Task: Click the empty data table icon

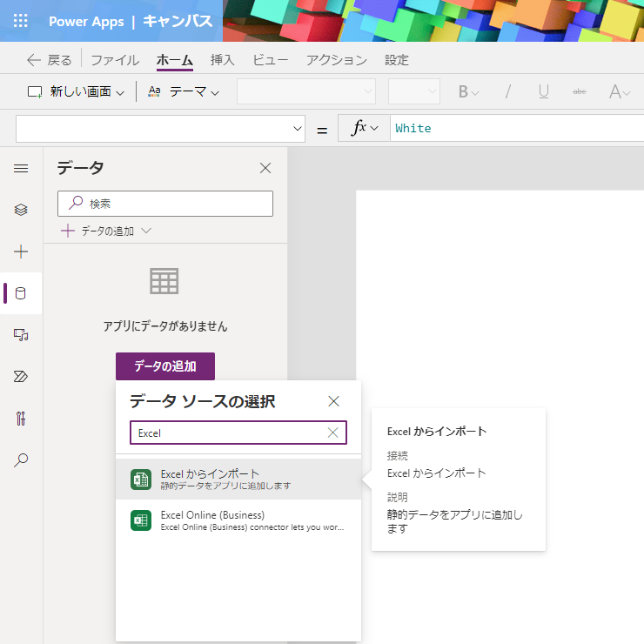Action: (x=164, y=281)
